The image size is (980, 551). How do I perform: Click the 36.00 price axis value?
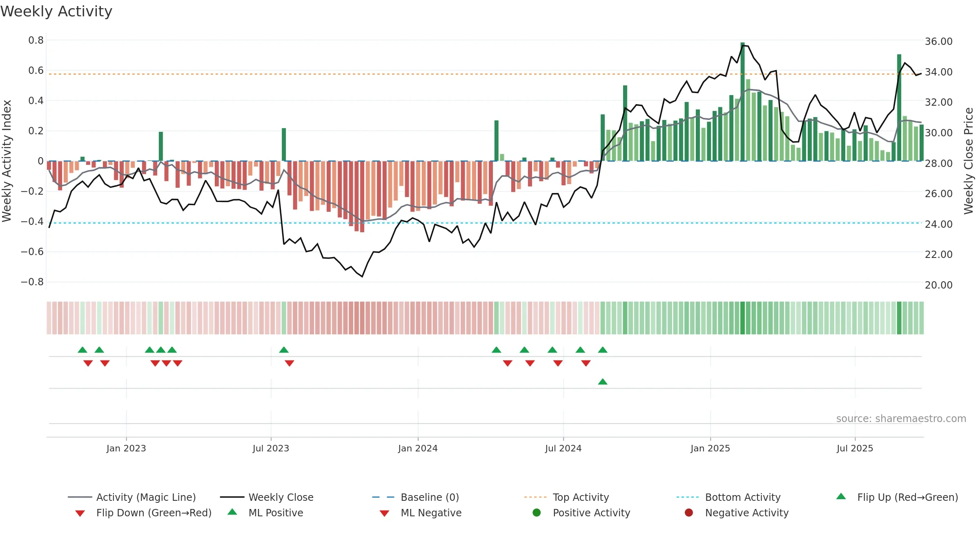pos(939,41)
